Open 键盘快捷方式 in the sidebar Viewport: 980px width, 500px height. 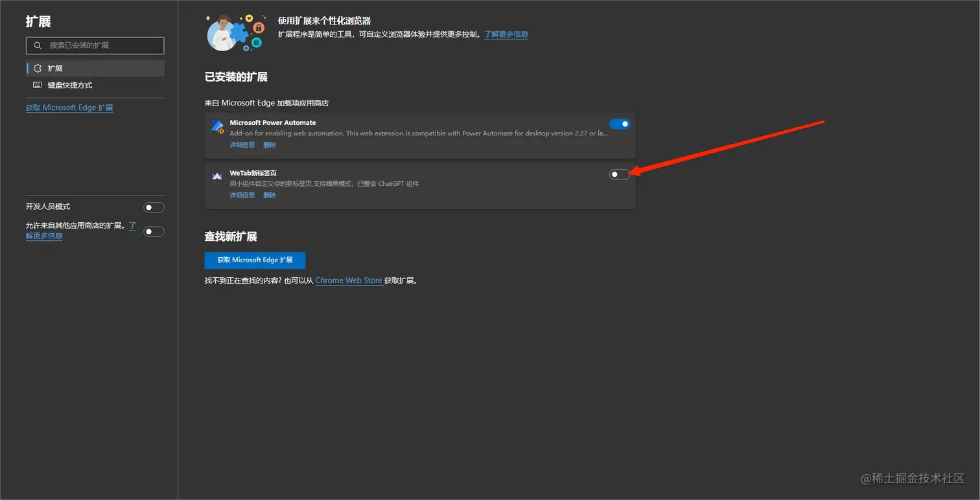point(95,85)
